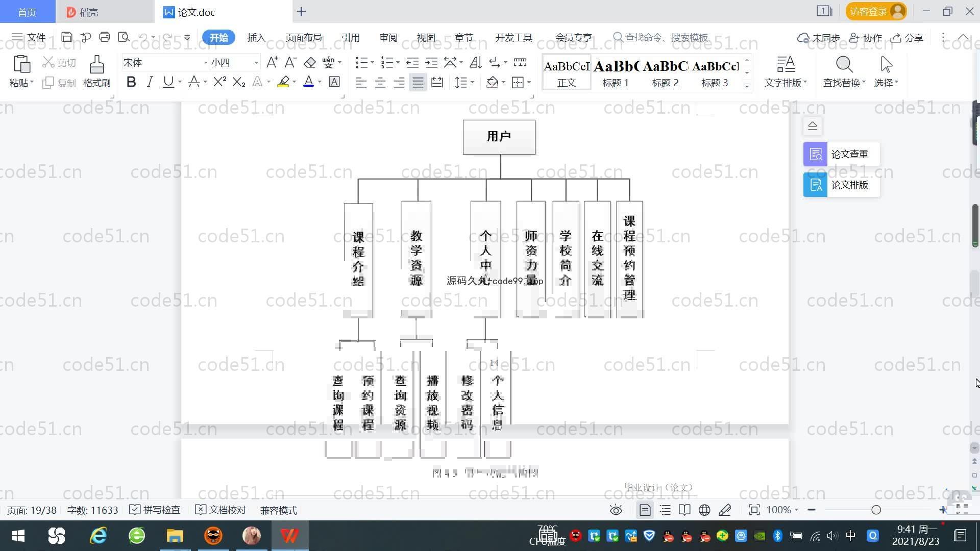Switch to the References tab
This screenshot has width=980, height=551.
click(350, 38)
